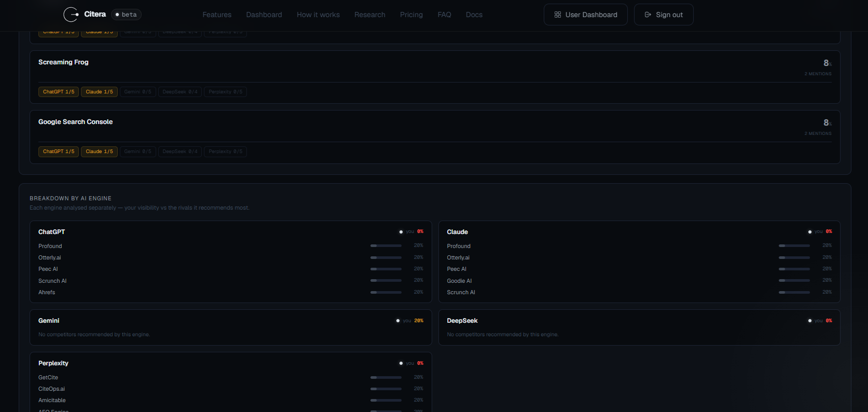Open the Pricing nav link
This screenshot has width=868, height=412.
(411, 15)
